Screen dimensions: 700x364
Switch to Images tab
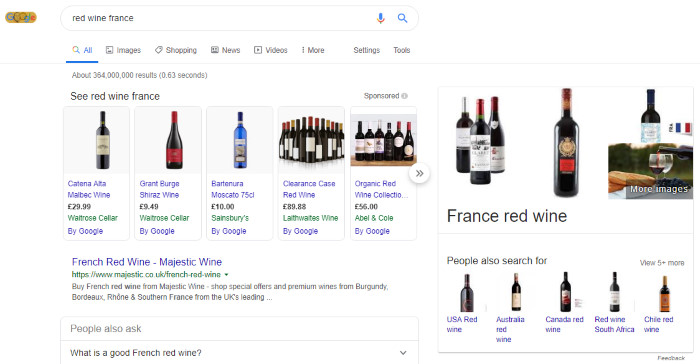[x=123, y=50]
